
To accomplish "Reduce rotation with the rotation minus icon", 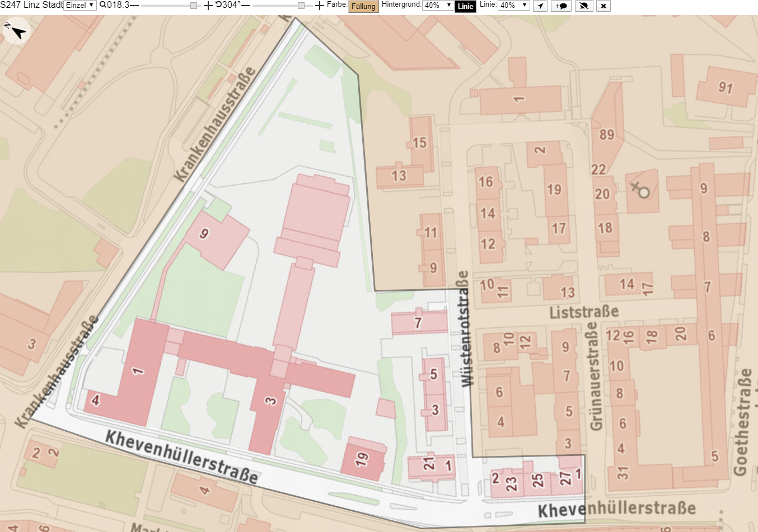I will 246,6.
